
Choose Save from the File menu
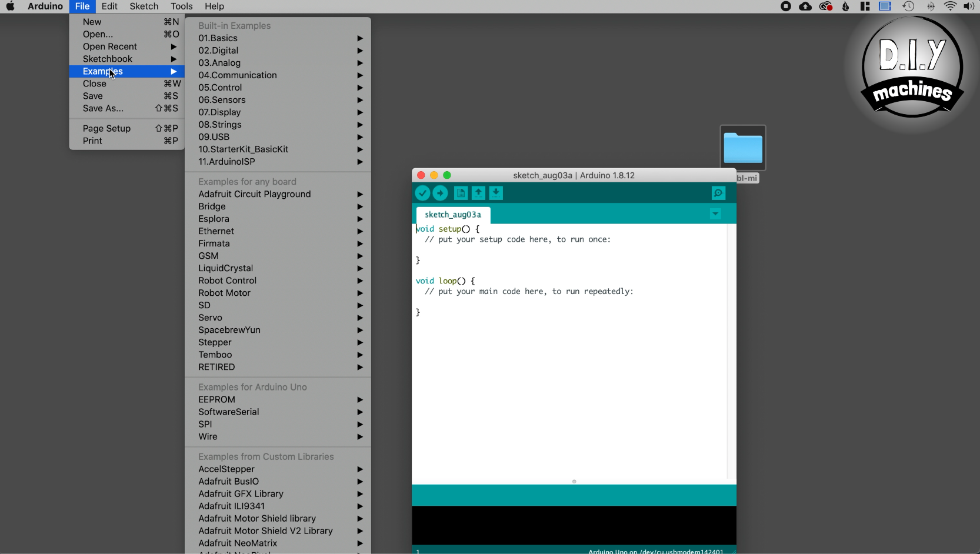[127, 96]
